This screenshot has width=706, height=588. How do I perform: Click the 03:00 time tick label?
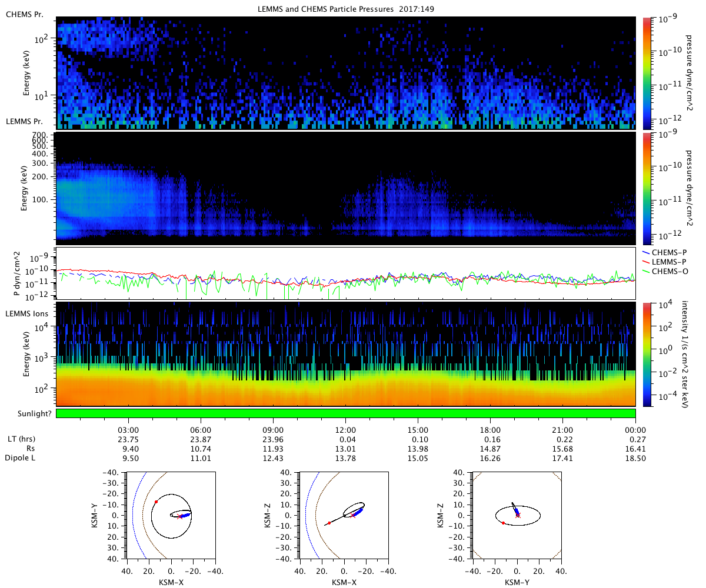tap(129, 430)
